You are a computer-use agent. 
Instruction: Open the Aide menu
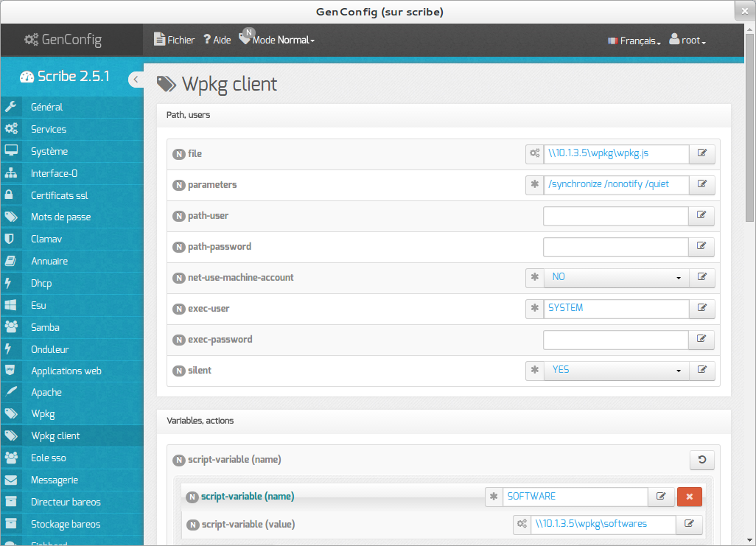[x=217, y=40]
